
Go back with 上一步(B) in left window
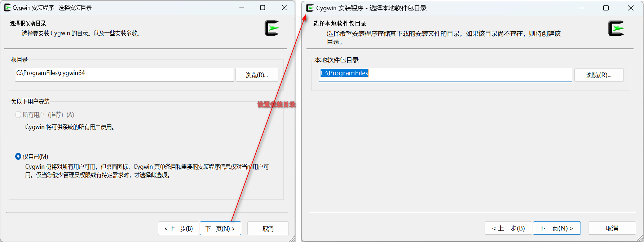178,229
